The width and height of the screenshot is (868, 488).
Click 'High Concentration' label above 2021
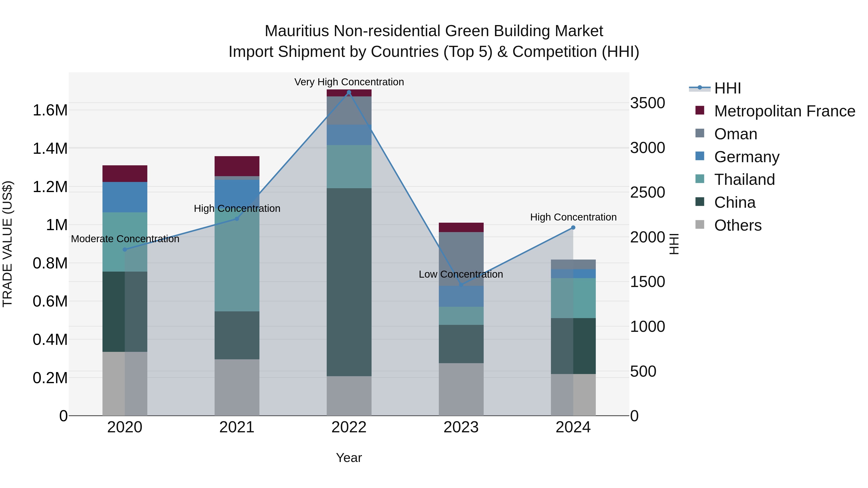point(237,208)
